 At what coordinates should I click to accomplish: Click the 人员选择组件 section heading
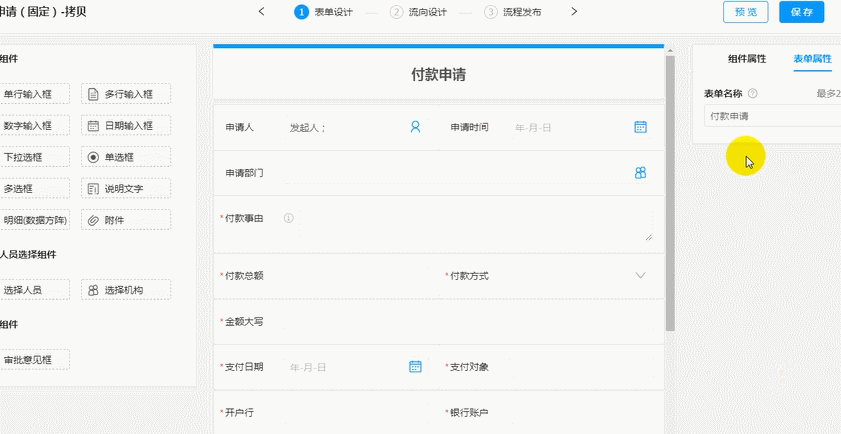(28, 255)
